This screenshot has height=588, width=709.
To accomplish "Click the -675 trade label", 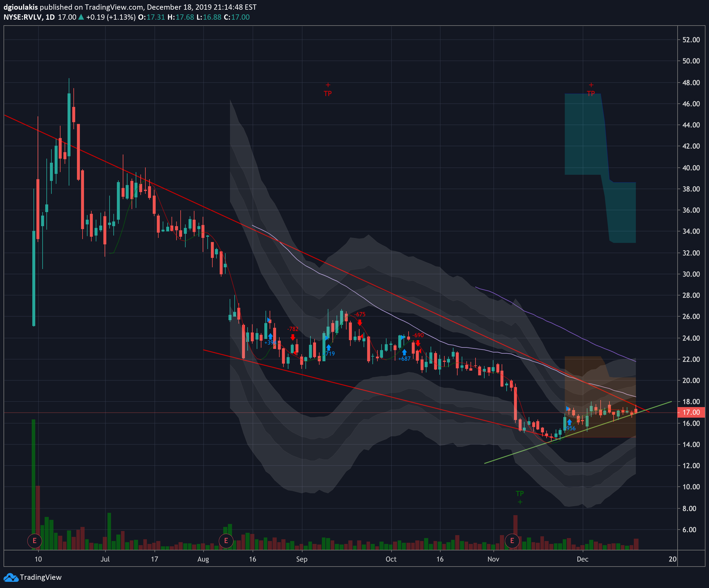I will pyautogui.click(x=360, y=314).
